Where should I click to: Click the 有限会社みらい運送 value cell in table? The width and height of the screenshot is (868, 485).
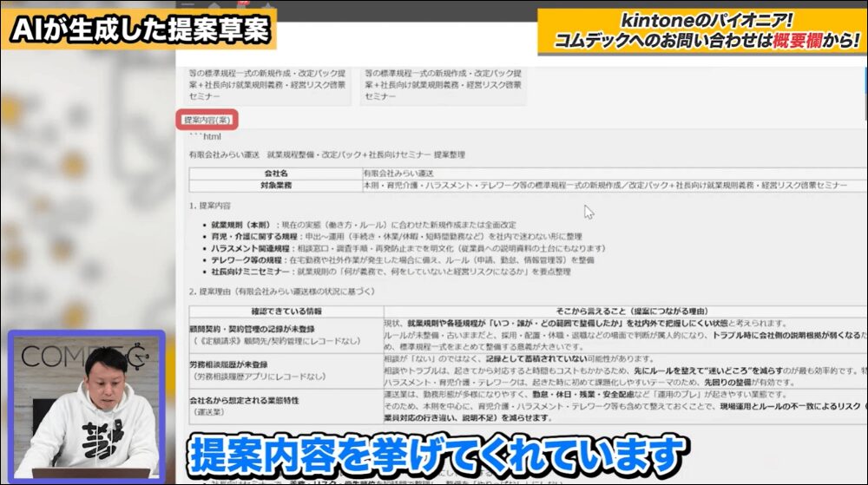pos(615,174)
